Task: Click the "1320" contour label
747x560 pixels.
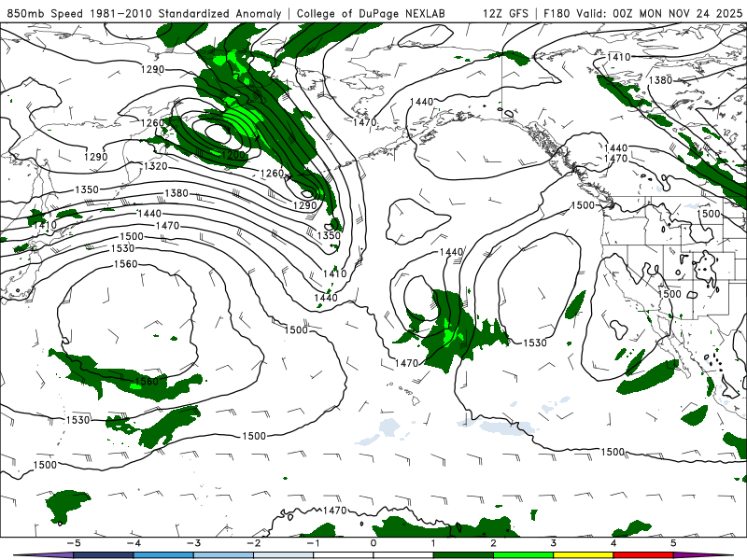Action: tap(155, 166)
